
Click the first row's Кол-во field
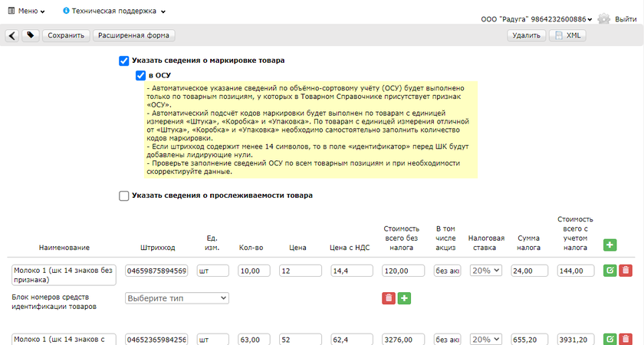point(254,271)
